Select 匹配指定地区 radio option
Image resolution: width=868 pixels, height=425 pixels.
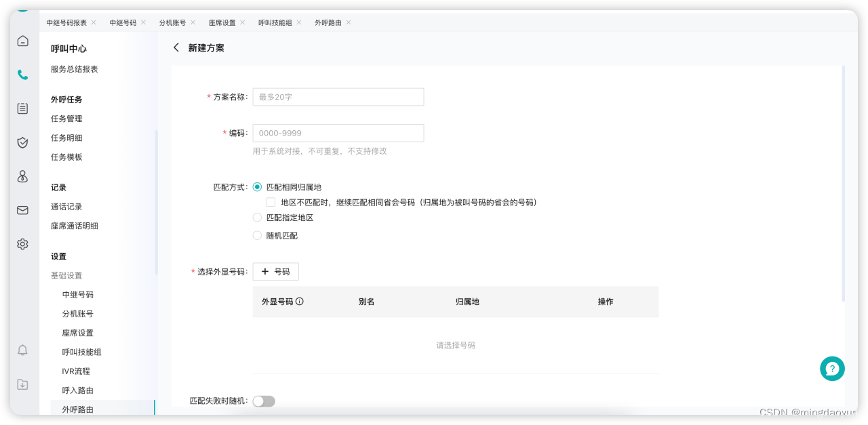(258, 217)
